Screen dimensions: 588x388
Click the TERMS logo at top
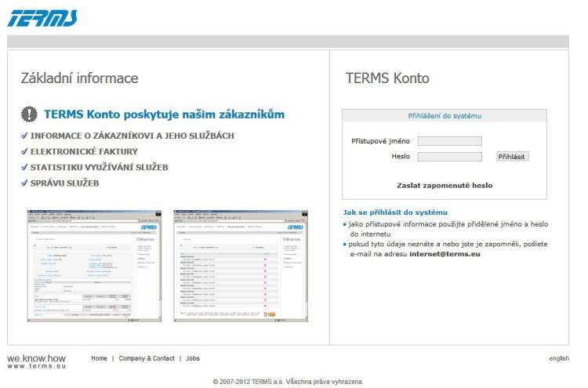coord(43,17)
